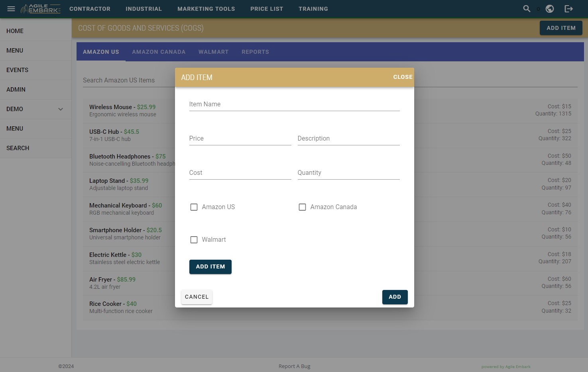Click the Agile Embark logo
588x372 pixels.
pyautogui.click(x=41, y=9)
